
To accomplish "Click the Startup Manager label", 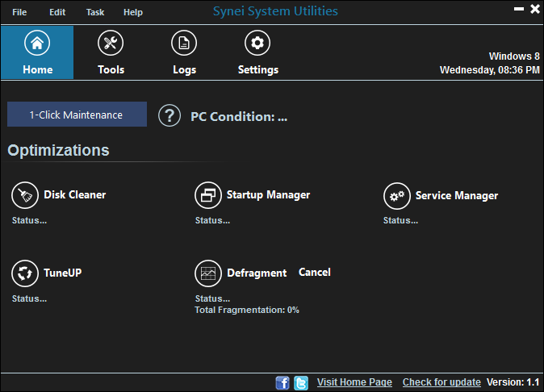I will (x=268, y=194).
